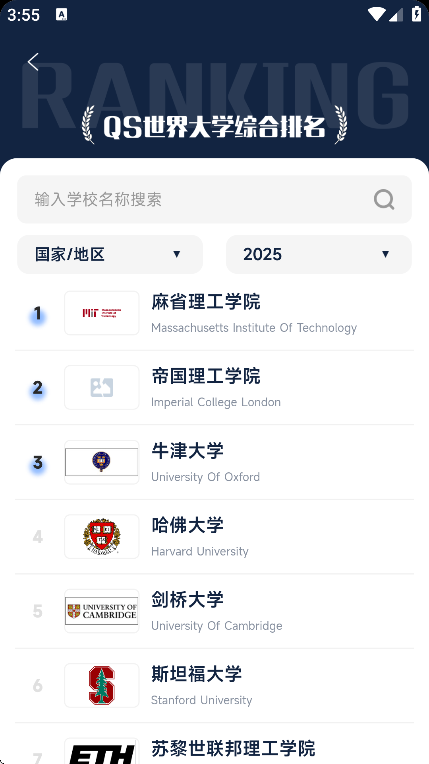Select Harvard University list item
This screenshot has width=429, height=764.
(x=214, y=537)
